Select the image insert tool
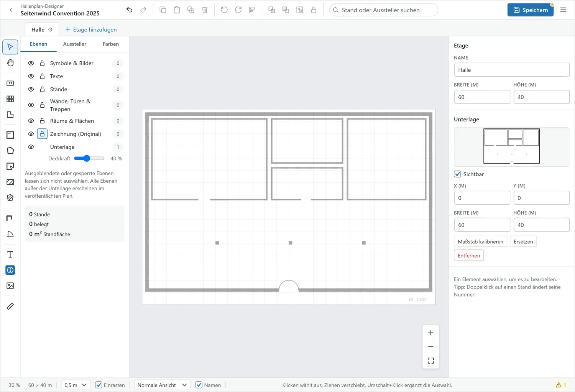This screenshot has height=392, width=575. [10, 286]
